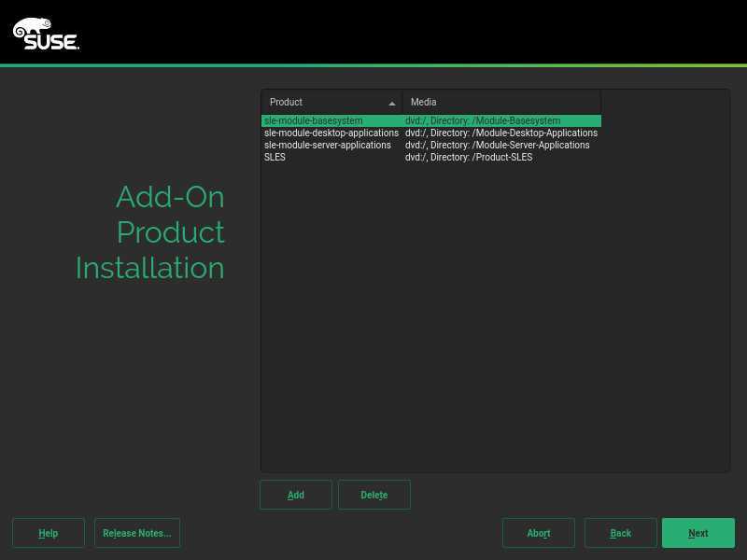Abort the installation
Screen dimensions: 747x560
point(539,533)
